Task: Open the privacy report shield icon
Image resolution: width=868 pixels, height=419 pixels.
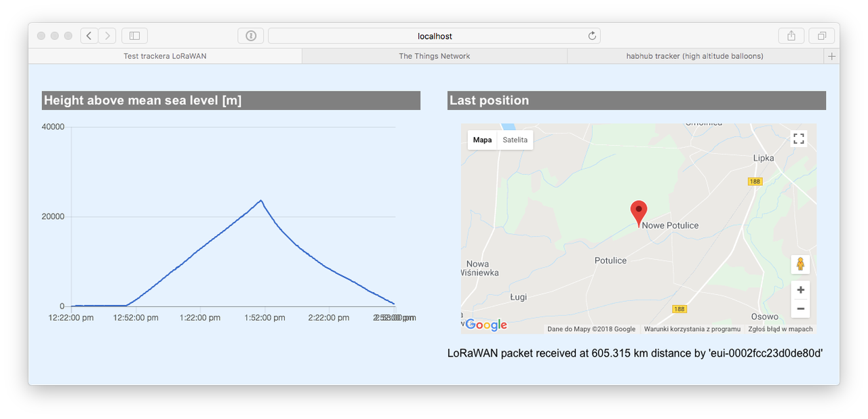Action: [251, 36]
